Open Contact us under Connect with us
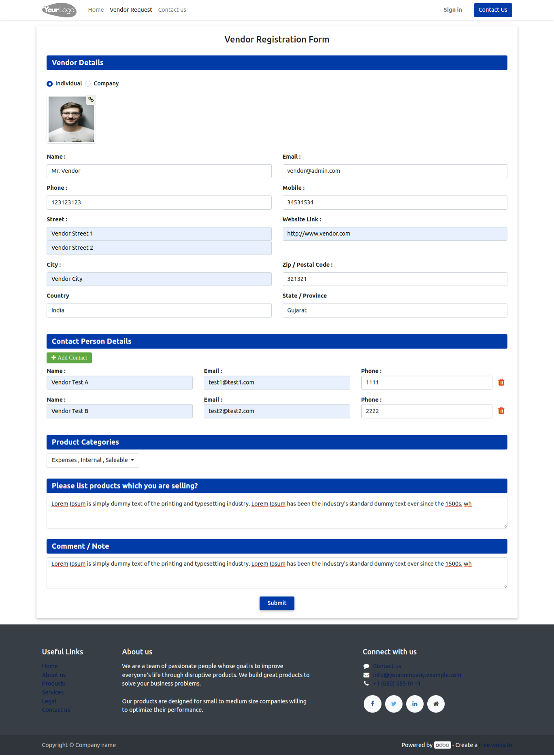Image resolution: width=554 pixels, height=756 pixels. coord(387,666)
